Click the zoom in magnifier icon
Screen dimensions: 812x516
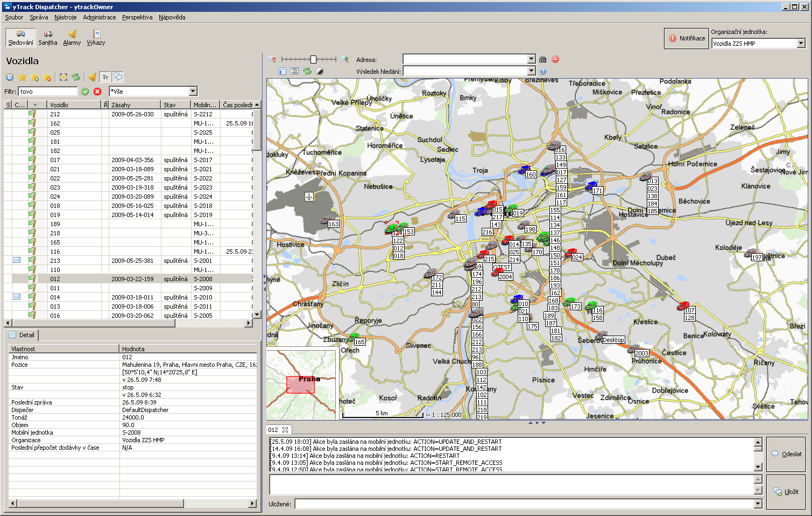coord(345,59)
